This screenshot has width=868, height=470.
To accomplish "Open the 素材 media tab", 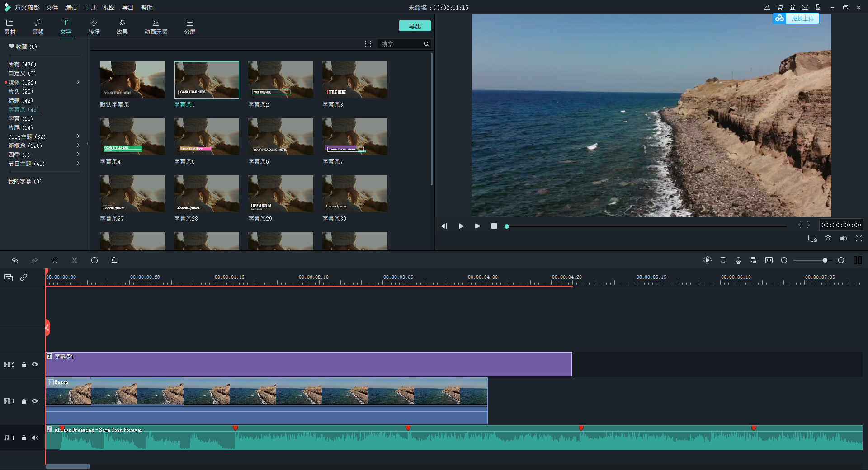I will click(x=10, y=27).
